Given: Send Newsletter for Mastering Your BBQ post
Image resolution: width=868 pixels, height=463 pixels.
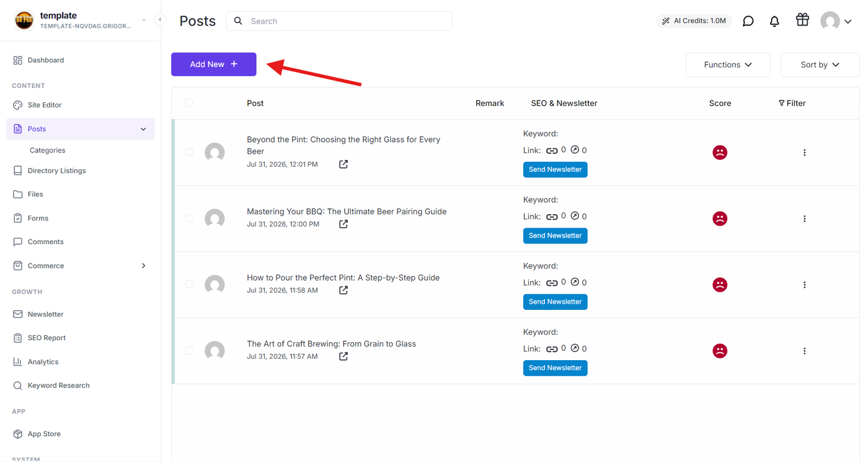Looking at the screenshot, I should click(556, 236).
